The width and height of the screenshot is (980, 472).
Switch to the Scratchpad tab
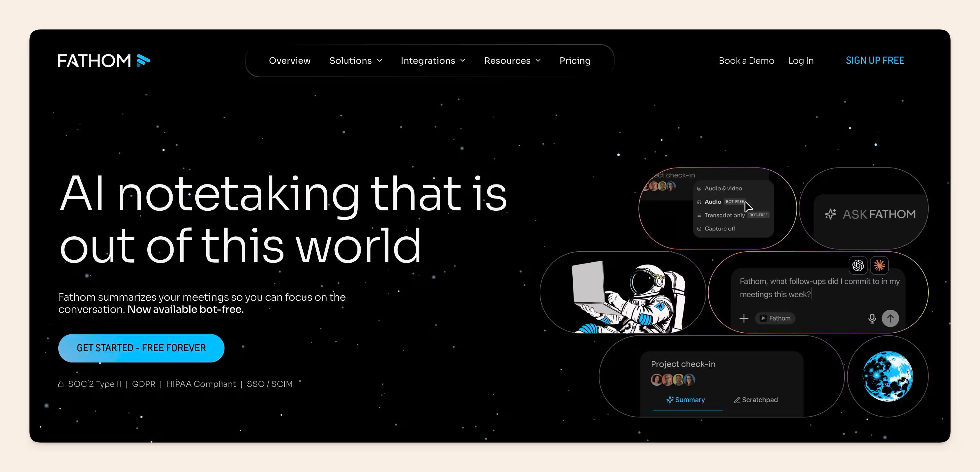coord(755,400)
